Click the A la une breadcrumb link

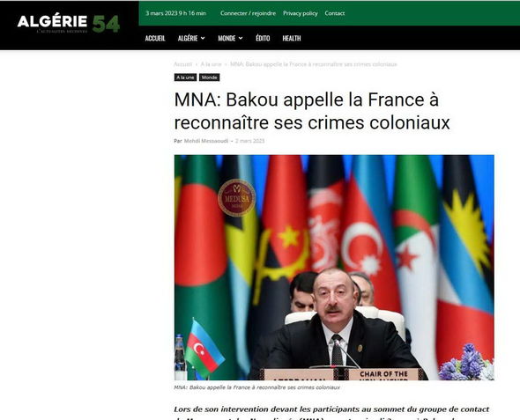click(211, 64)
